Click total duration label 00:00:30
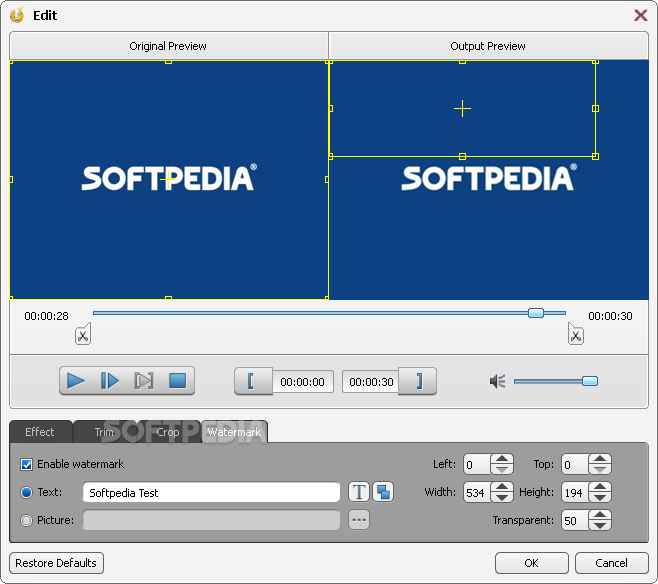658x584 pixels. point(610,316)
